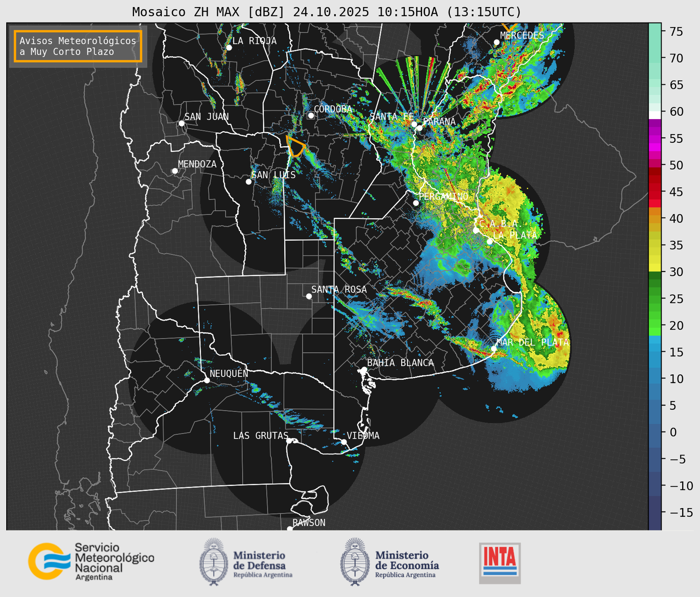Select the LAS GRUTAS marker dot

tap(289, 441)
